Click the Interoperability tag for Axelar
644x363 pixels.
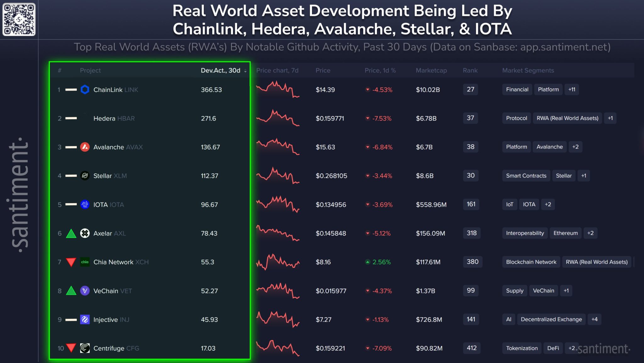coord(525,233)
